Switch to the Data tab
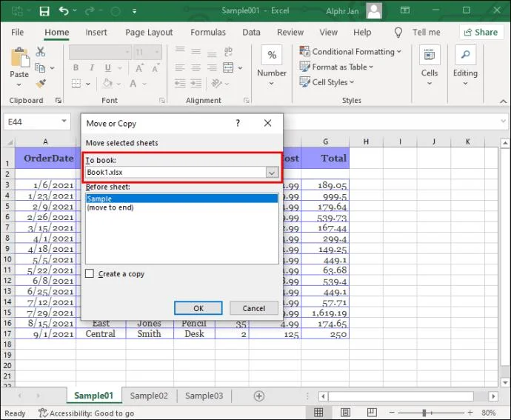The image size is (511, 420). click(251, 33)
